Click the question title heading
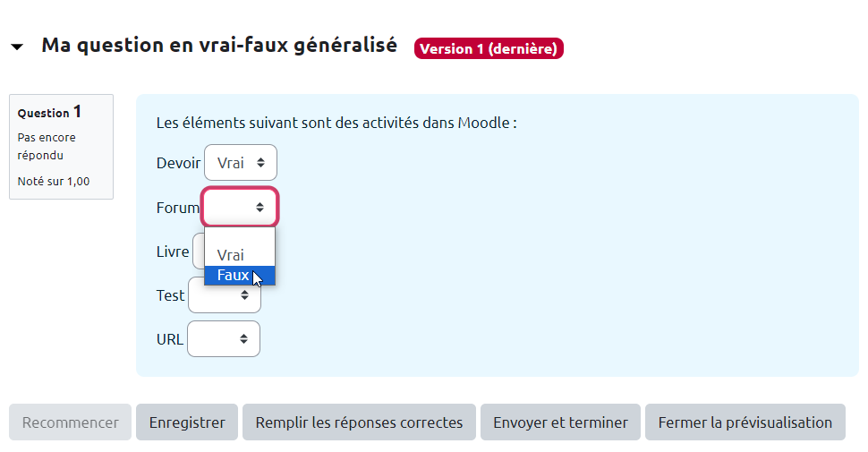This screenshot has height=452, width=868. tap(219, 46)
